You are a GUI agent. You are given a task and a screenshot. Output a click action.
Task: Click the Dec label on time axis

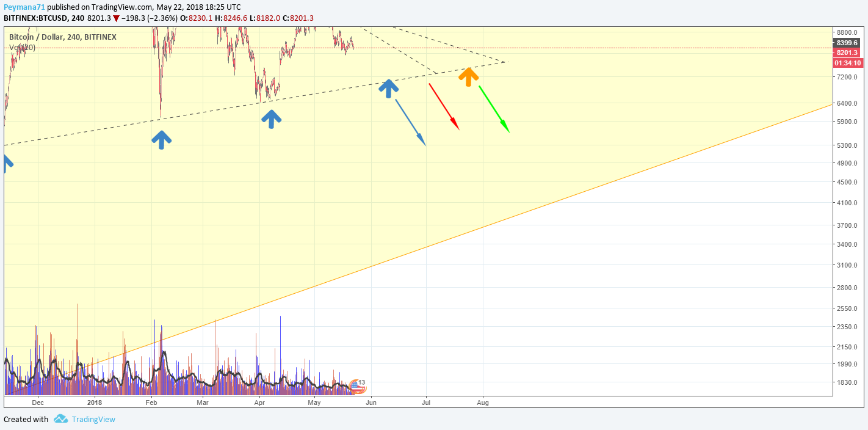click(38, 403)
